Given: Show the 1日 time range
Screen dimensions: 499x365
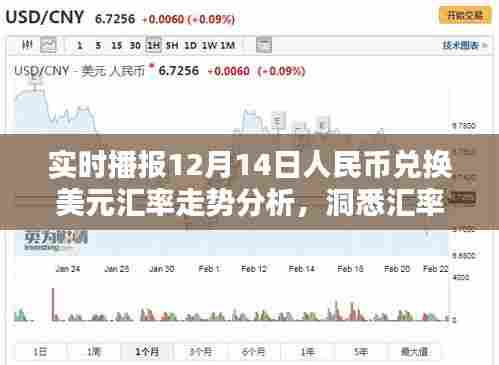Looking at the screenshot, I should (x=40, y=352).
